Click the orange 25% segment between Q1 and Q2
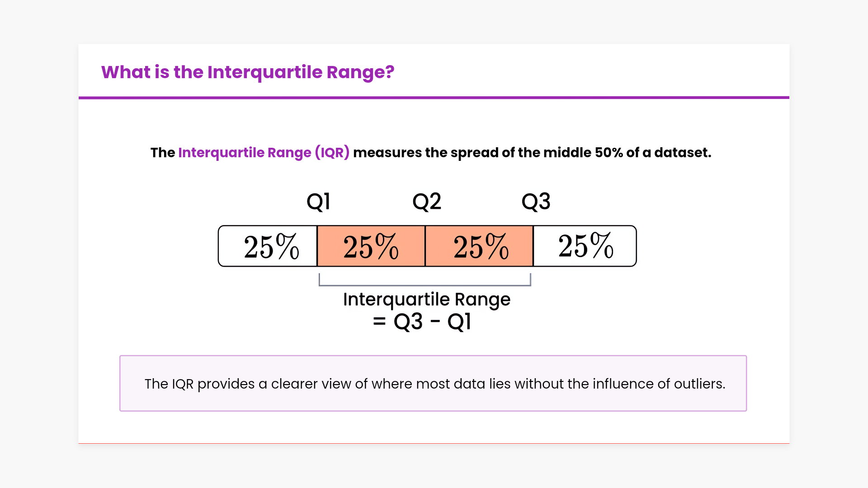868x488 pixels. pyautogui.click(x=371, y=246)
